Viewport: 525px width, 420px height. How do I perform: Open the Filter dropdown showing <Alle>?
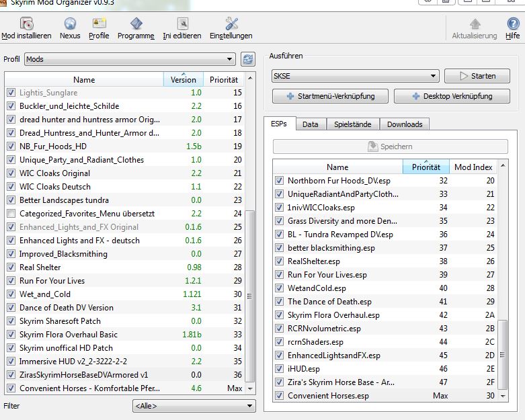pos(194,406)
